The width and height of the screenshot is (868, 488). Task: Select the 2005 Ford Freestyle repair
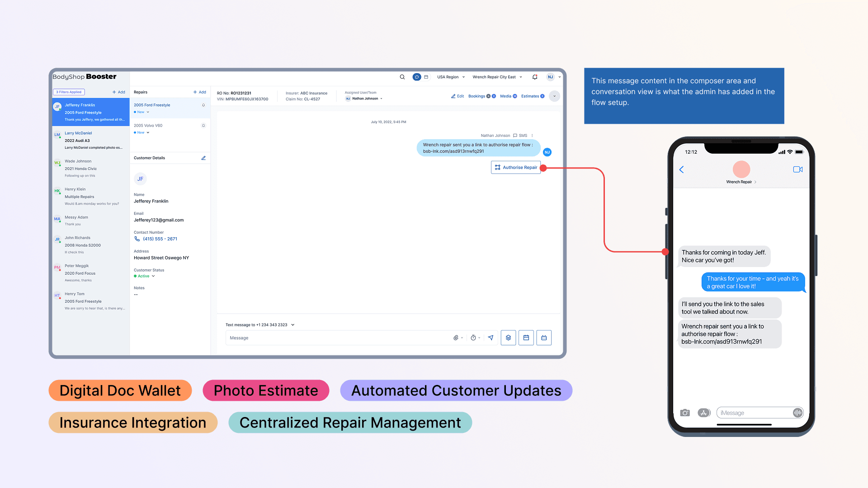pos(170,108)
